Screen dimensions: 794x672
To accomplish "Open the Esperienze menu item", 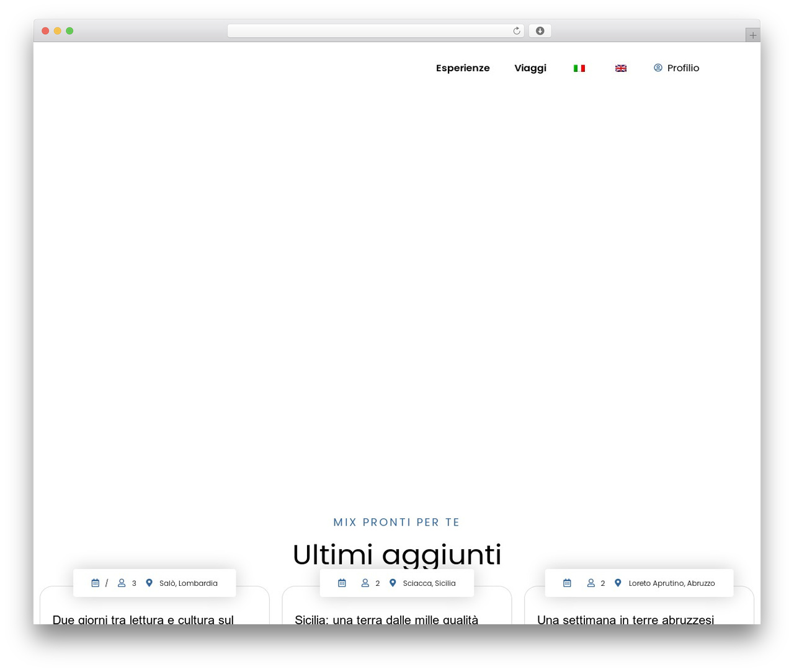I will click(463, 68).
